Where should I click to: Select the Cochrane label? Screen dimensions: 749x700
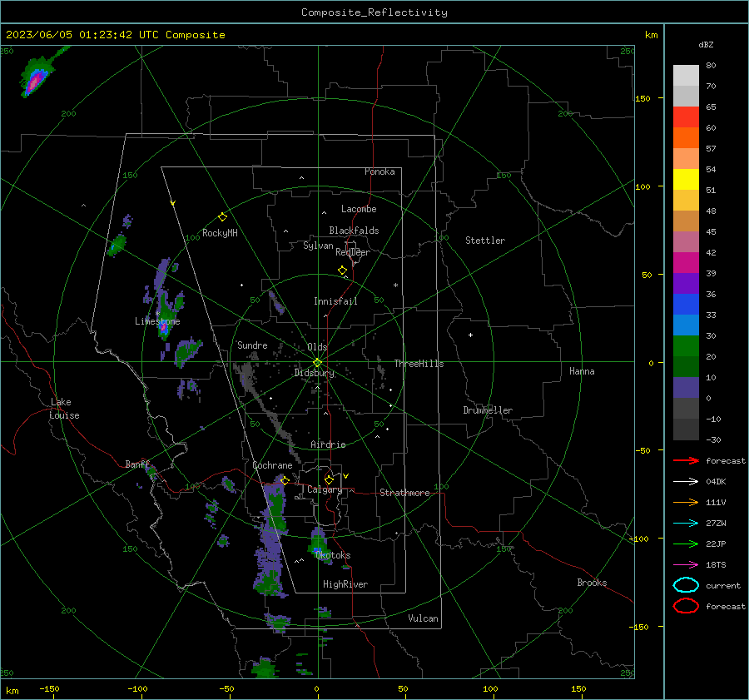[272, 465]
